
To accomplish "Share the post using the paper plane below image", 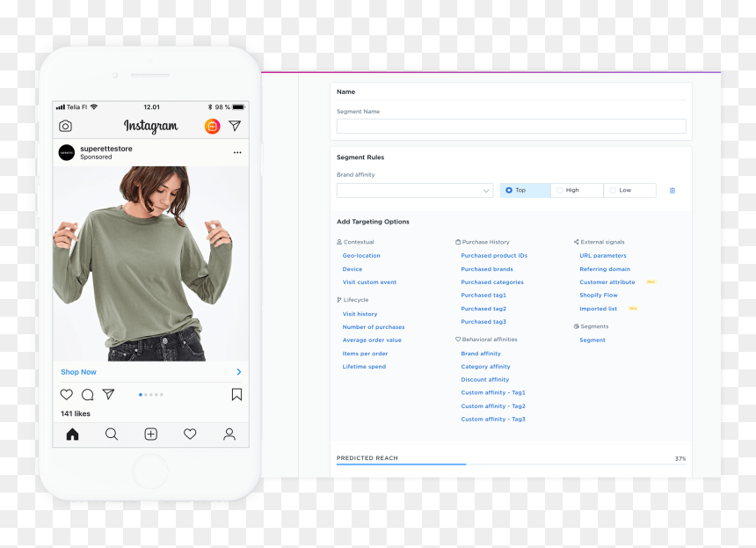I will (108, 395).
